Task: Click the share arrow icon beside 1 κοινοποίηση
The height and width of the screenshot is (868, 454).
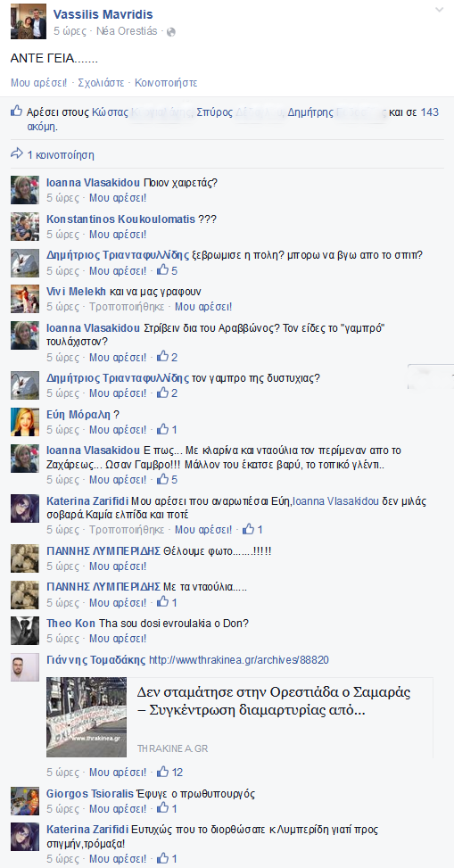Action: 17,153
